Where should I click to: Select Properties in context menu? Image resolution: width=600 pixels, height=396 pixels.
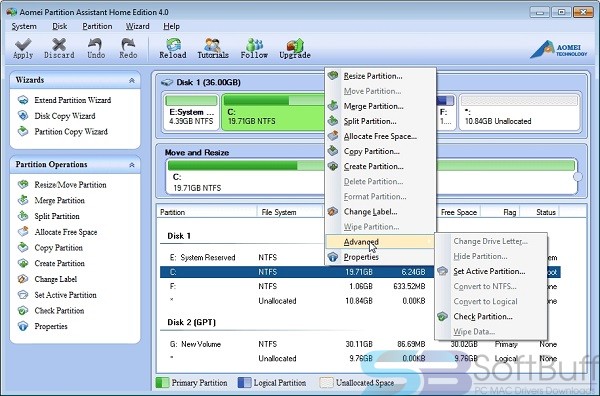pos(380,257)
